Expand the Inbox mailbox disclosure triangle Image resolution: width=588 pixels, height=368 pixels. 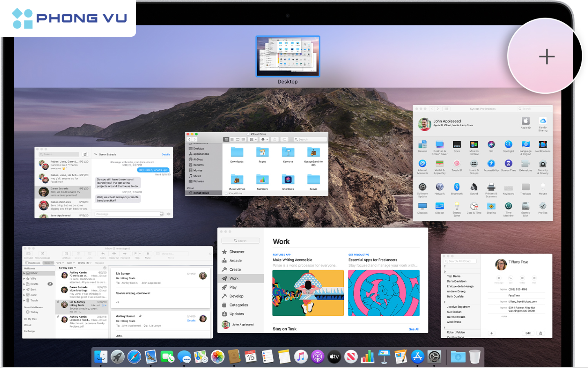[24, 273]
